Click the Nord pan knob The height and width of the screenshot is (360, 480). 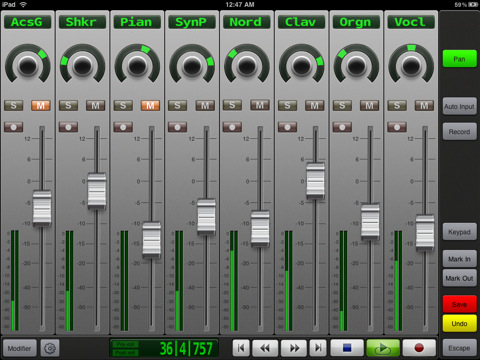(247, 65)
